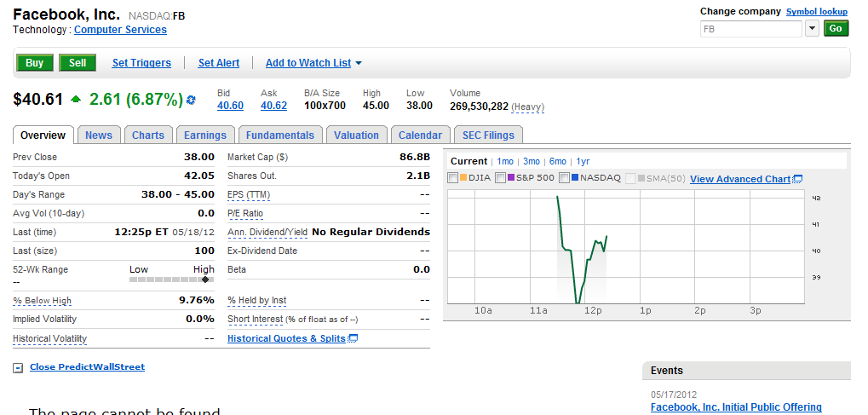Image resolution: width=868 pixels, height=415 pixels.
Task: Click the FB symbol input field
Action: tap(750, 29)
